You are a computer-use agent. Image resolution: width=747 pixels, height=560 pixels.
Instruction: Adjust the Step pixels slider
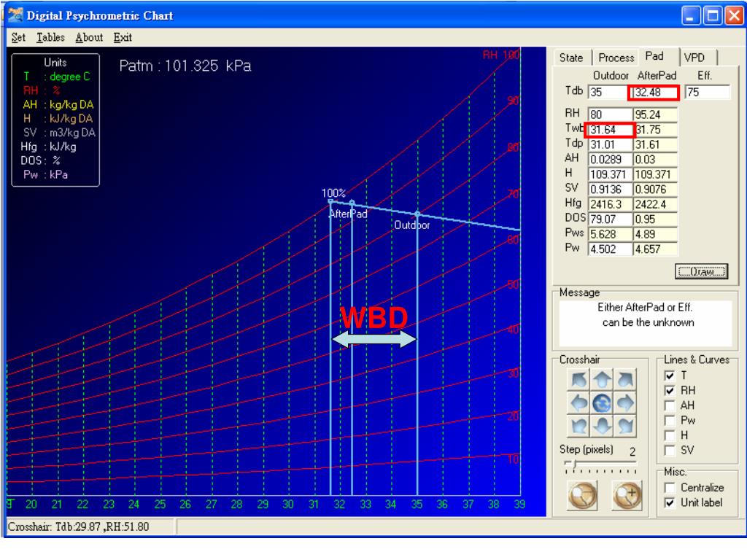coord(601,463)
